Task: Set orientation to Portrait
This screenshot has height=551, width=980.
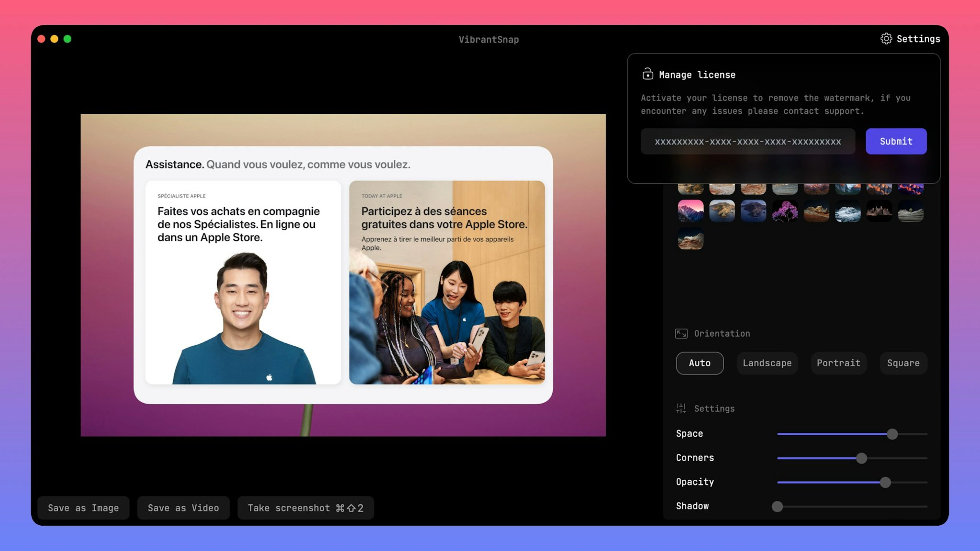Action: [838, 363]
